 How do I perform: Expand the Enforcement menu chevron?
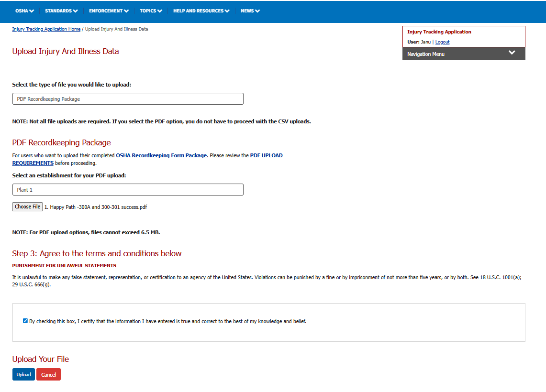(126, 11)
